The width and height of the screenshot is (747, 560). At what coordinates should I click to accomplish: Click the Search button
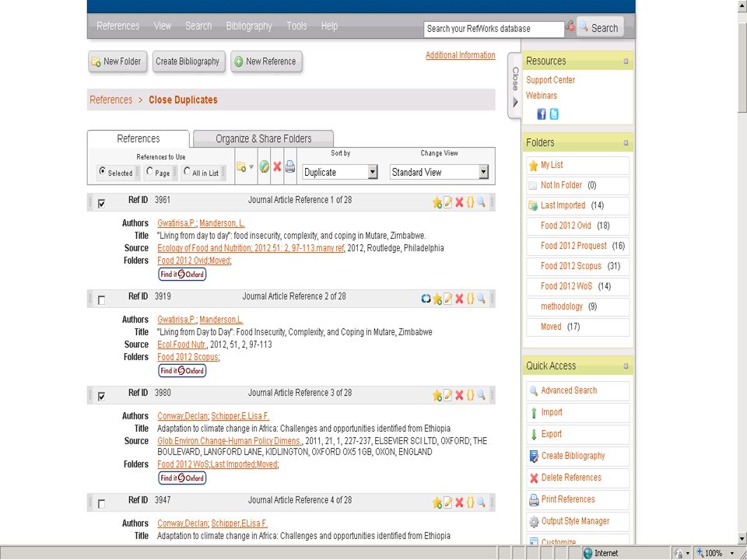pyautogui.click(x=600, y=28)
